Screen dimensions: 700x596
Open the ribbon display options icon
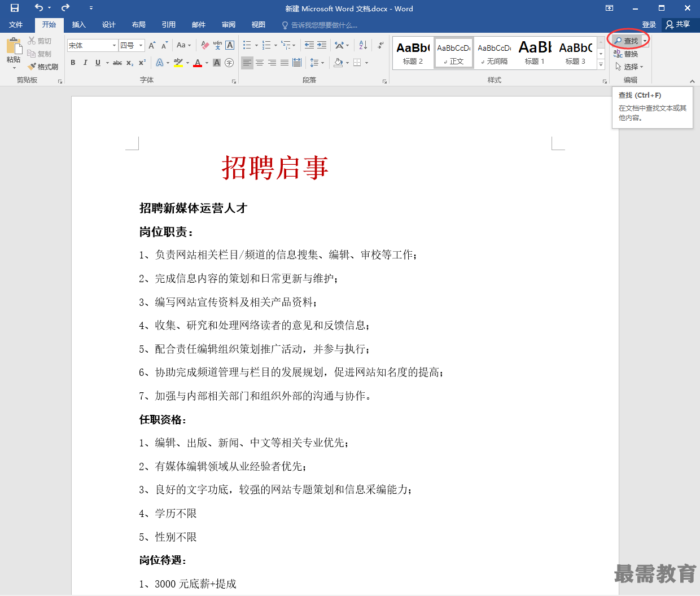609,8
